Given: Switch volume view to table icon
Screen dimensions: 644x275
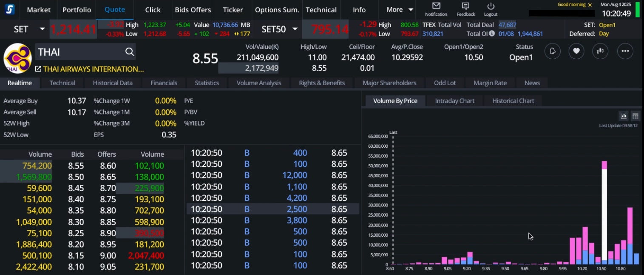Looking at the screenshot, I should [x=635, y=116].
